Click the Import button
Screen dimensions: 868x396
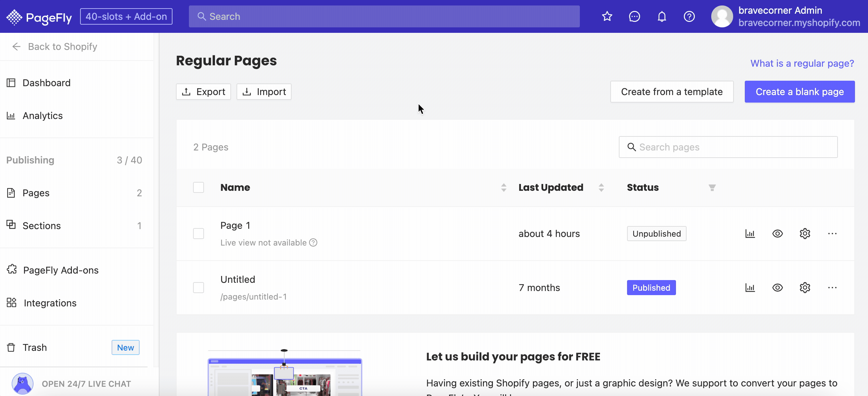(264, 92)
